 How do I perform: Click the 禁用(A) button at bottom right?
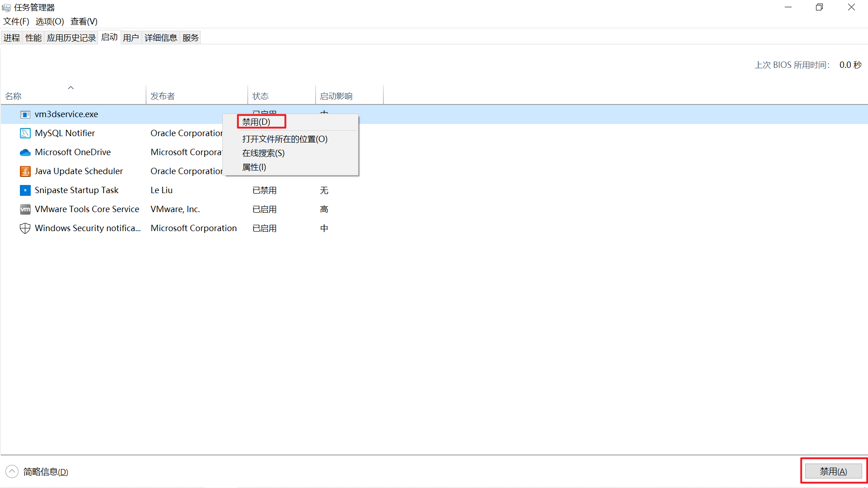tap(834, 472)
